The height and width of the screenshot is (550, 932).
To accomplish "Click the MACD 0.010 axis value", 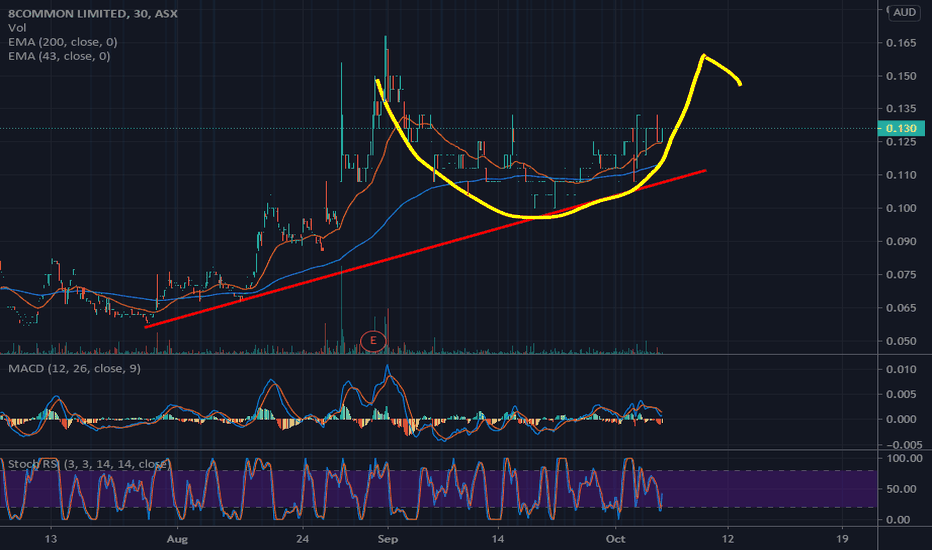I will 901,369.
